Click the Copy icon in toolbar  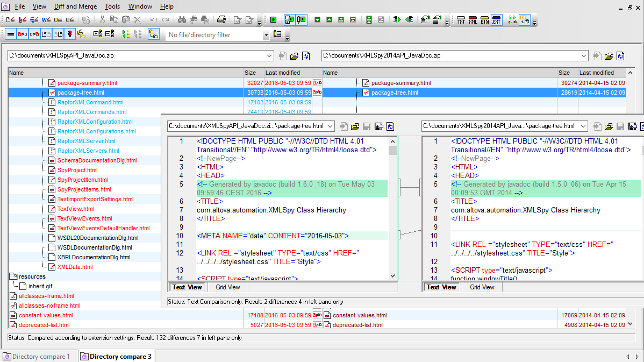[x=114, y=20]
